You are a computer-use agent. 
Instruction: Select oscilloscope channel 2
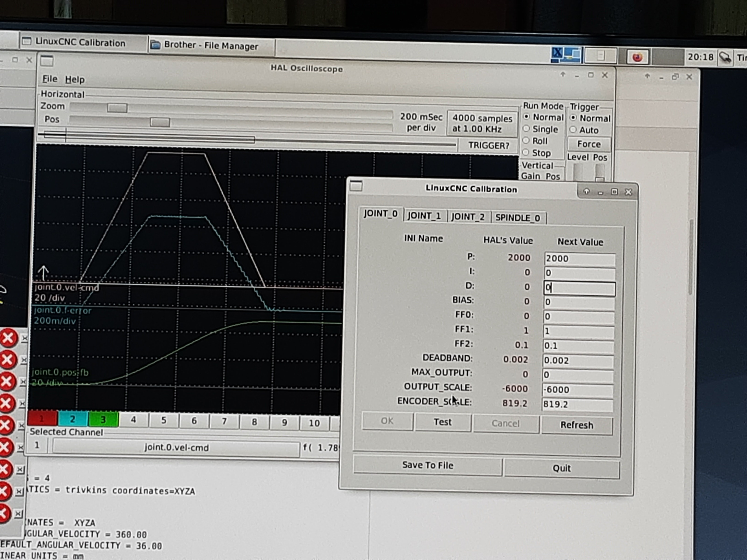pos(73,420)
